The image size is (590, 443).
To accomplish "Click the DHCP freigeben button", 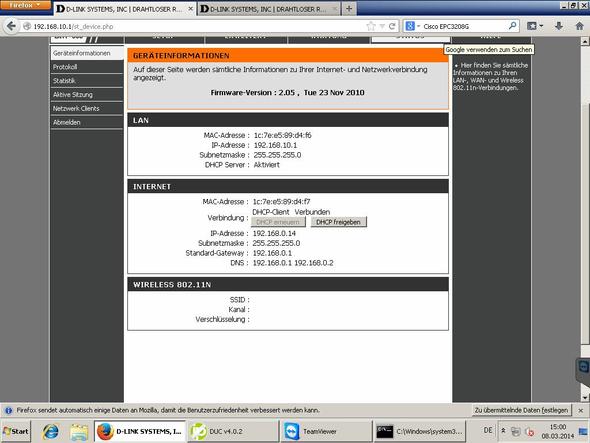I will pyautogui.click(x=339, y=222).
